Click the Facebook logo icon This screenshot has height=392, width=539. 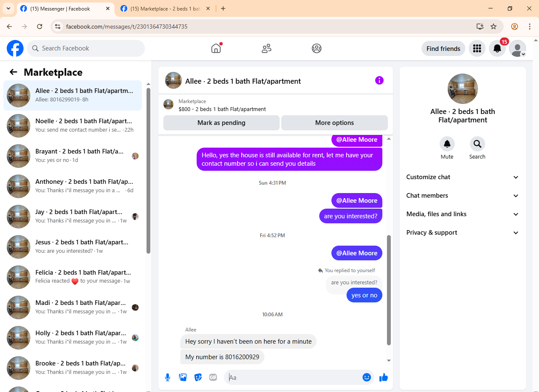coord(15,48)
